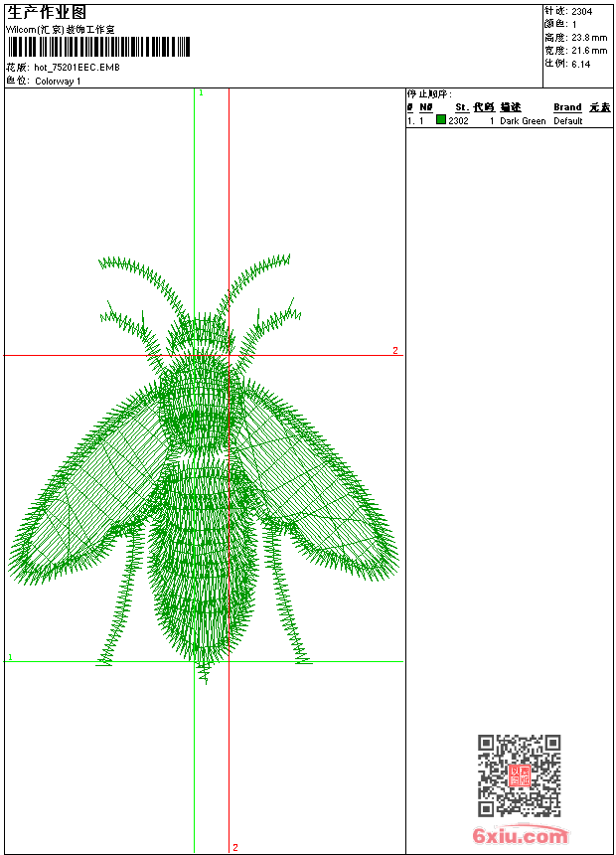This screenshot has height=855, width=616.
Task: Select the green number 1 marker on left edge
Action: tap(10, 657)
